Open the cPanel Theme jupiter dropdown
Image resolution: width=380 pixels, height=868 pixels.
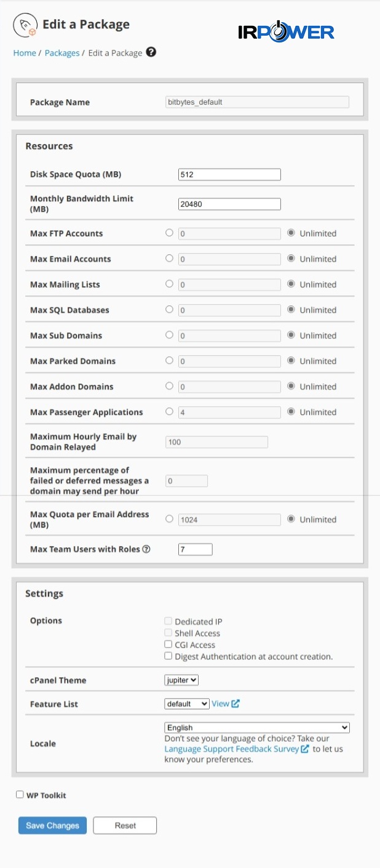coord(181,680)
